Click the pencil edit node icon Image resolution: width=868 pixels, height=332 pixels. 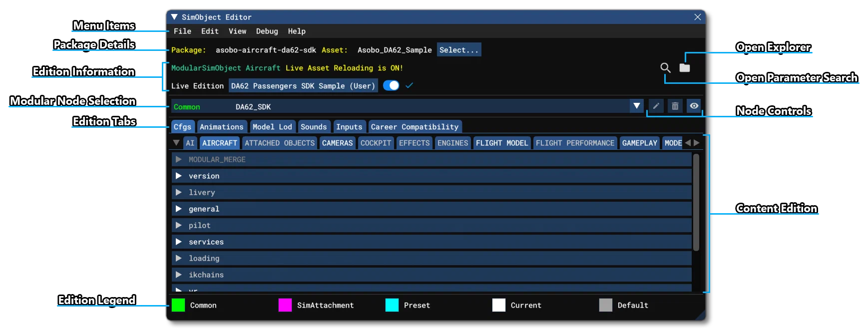(656, 106)
